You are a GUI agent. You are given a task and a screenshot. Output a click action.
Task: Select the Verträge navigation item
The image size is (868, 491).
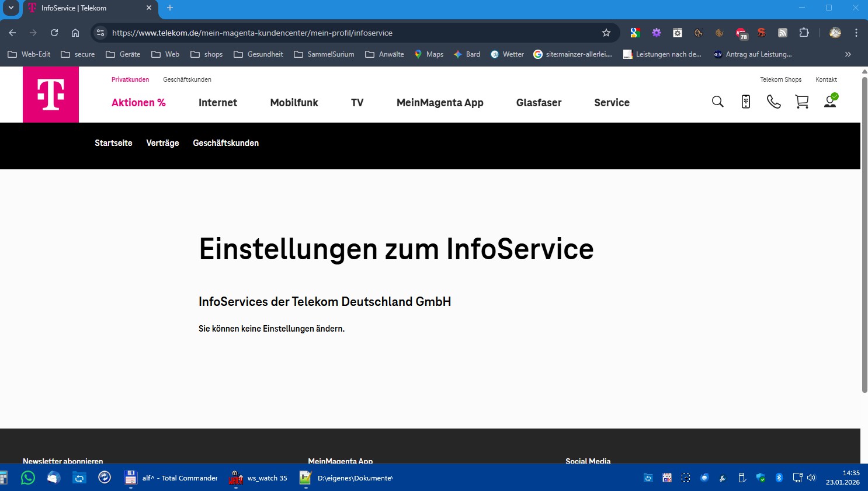[x=162, y=143]
